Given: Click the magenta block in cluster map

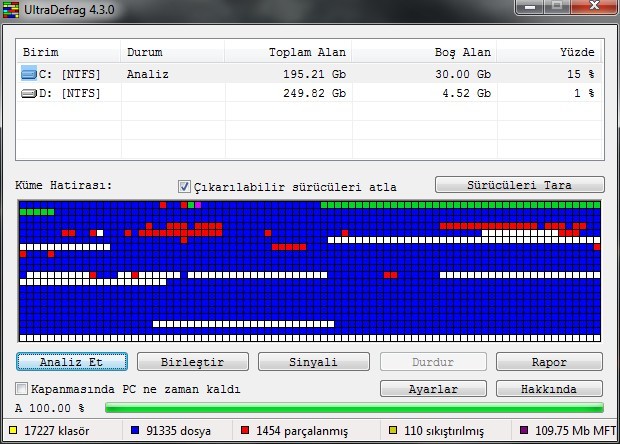Looking at the screenshot, I should click(198, 205).
